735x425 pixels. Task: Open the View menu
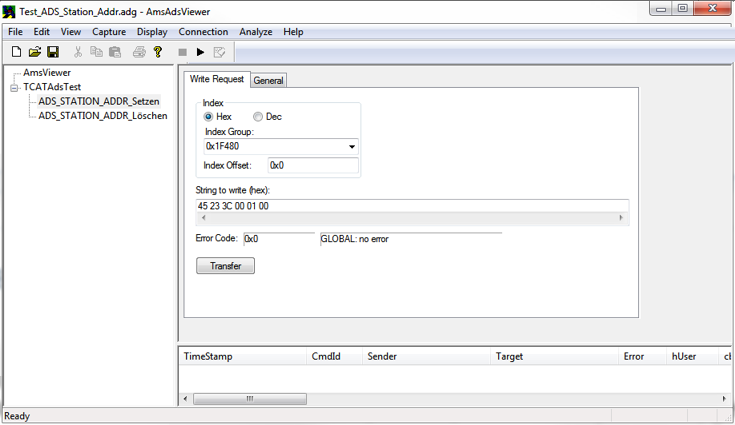coord(71,32)
